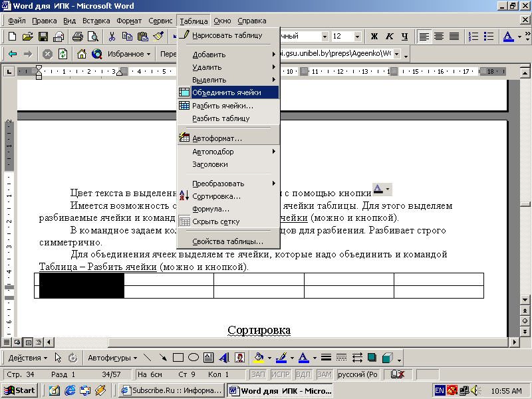Go forward with the right arrow
Image resolution: width=532 pixels, height=399 pixels.
(x=28, y=54)
